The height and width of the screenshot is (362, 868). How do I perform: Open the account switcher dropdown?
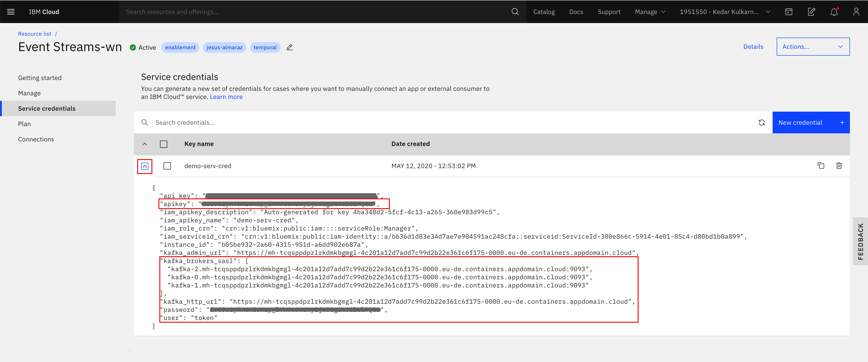725,12
